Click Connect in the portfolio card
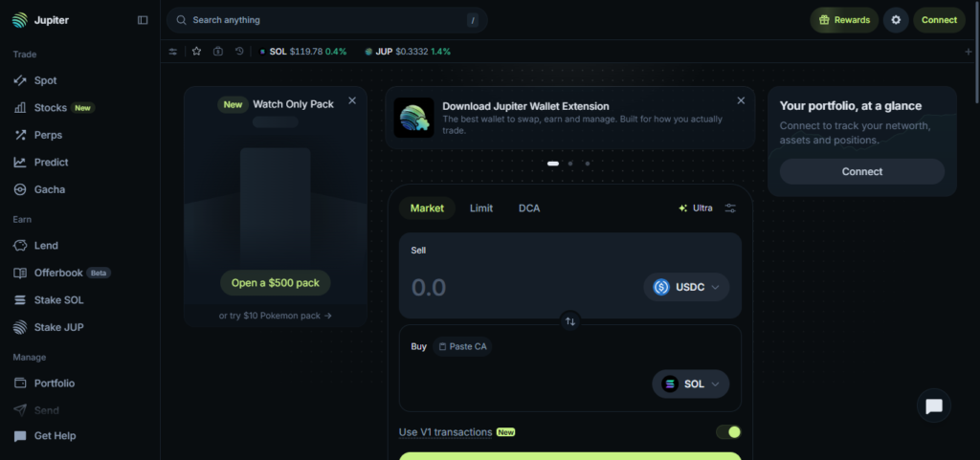 click(x=862, y=171)
